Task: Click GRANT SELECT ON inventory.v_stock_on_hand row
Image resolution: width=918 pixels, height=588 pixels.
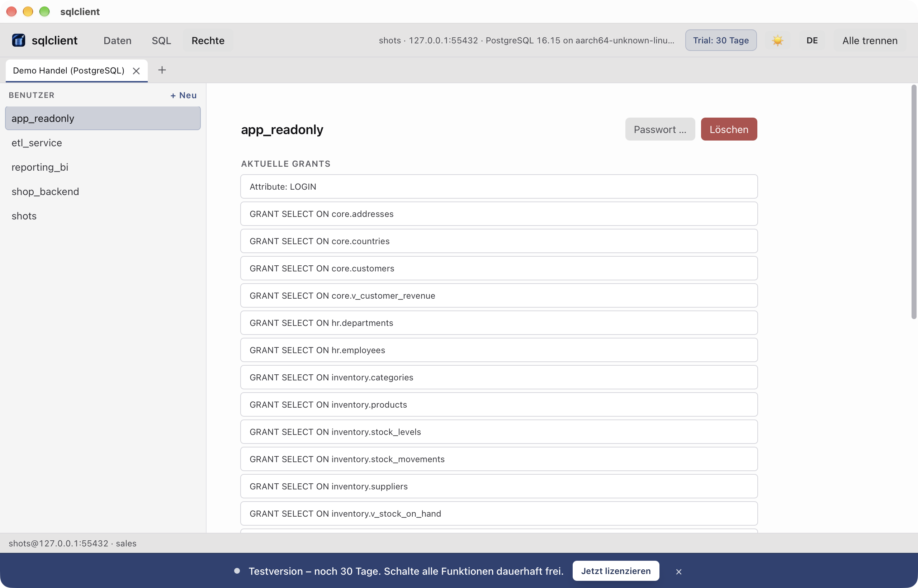Action: click(x=499, y=513)
